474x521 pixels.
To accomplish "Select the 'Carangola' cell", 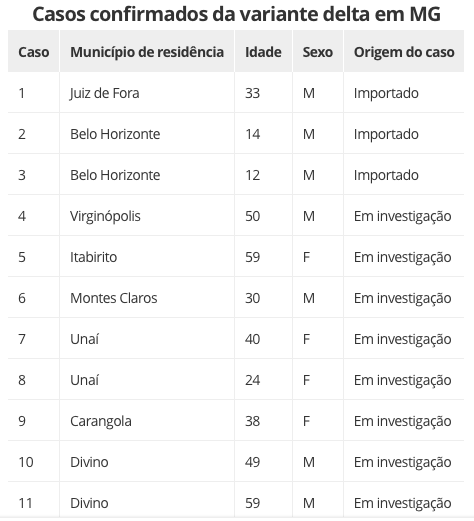I will click(x=101, y=422).
